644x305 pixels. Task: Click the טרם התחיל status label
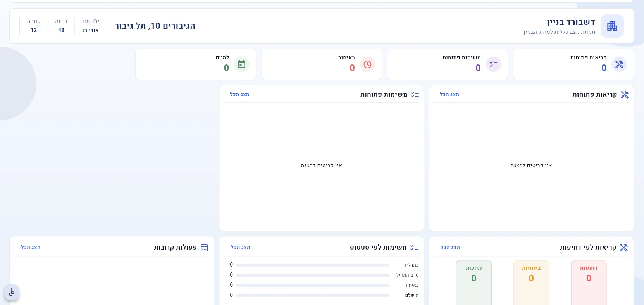coord(407,276)
